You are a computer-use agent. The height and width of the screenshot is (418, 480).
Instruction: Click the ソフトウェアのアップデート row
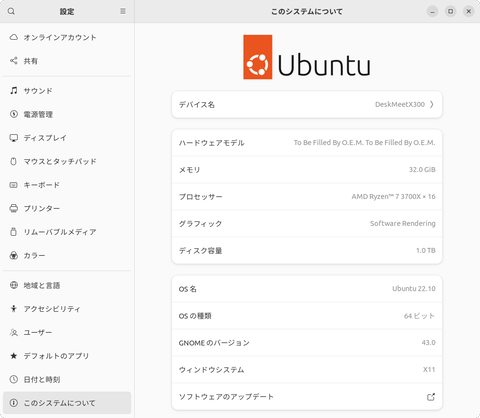307,397
